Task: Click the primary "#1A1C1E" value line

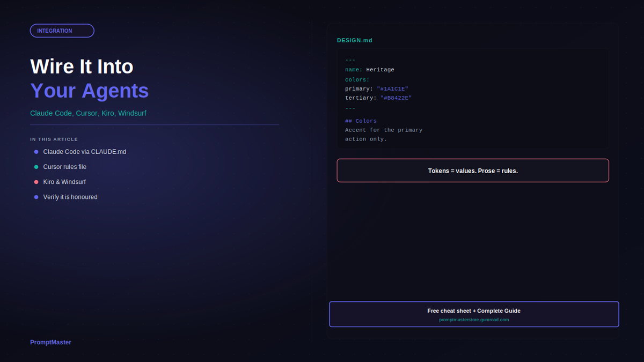Action: coord(377,88)
